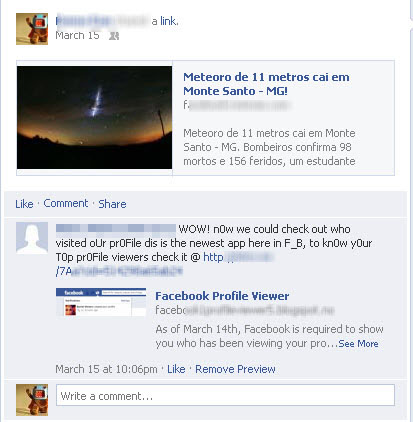Open the Facebook Profile Viewer title link
Screen dimensions: 413x422
pyautogui.click(x=222, y=296)
